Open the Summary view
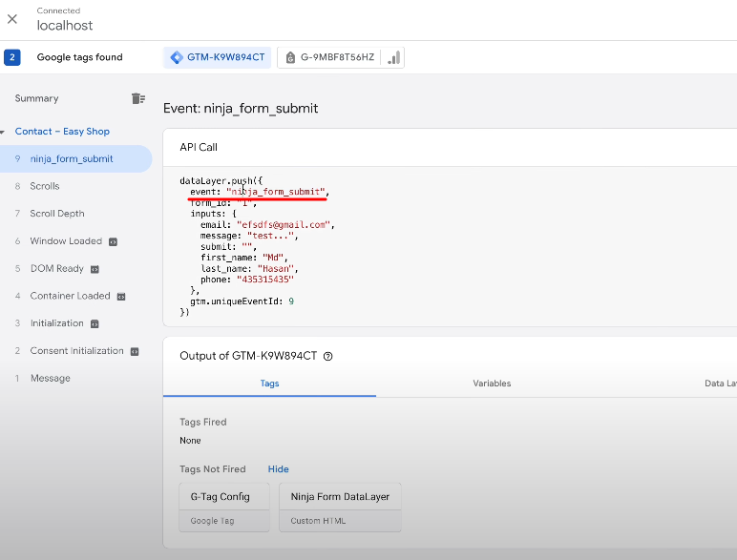Screen dimensions: 737x560 pos(36,98)
